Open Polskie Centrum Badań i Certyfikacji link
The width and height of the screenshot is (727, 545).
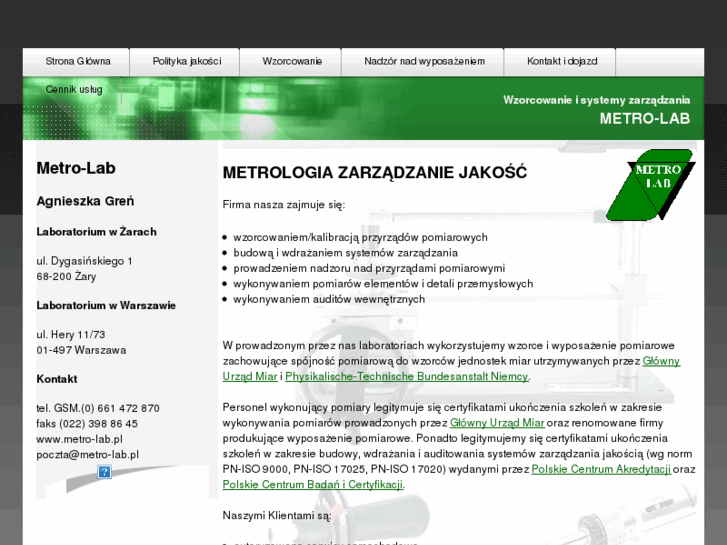(312, 484)
